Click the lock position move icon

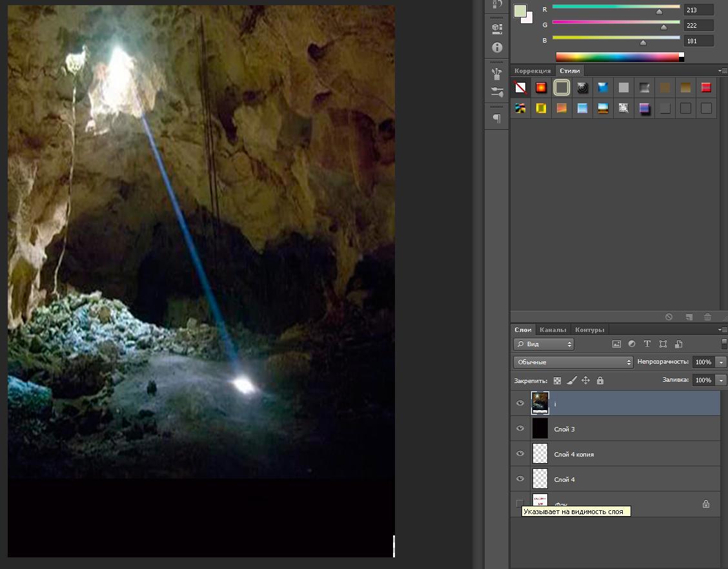[585, 380]
